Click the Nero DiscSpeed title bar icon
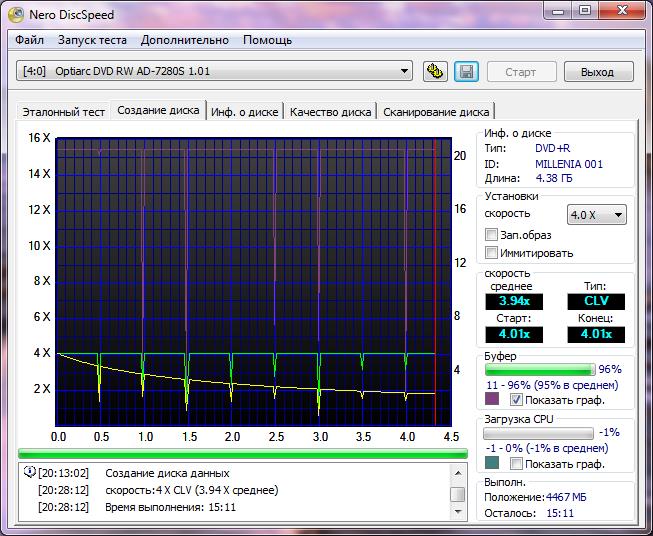Screen dimensions: 653x536 coord(16,14)
